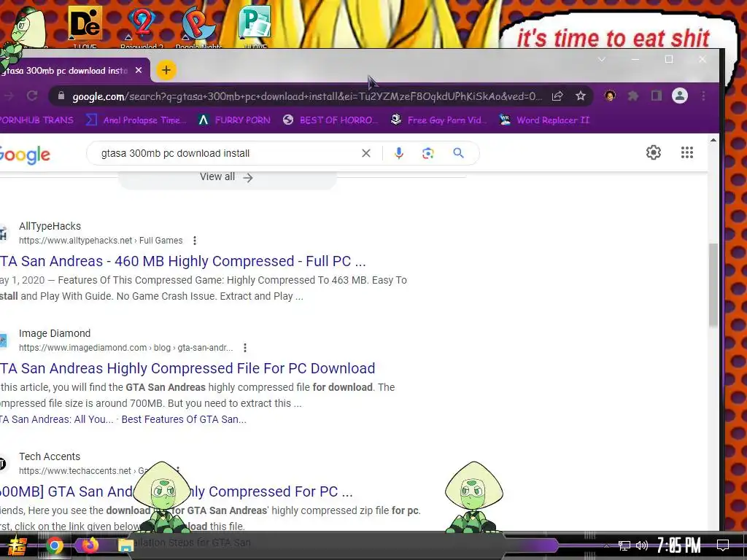Open GTA San Andreas 460 MB Highly Compressed result
Screen dimensions: 747x560
click(x=183, y=261)
